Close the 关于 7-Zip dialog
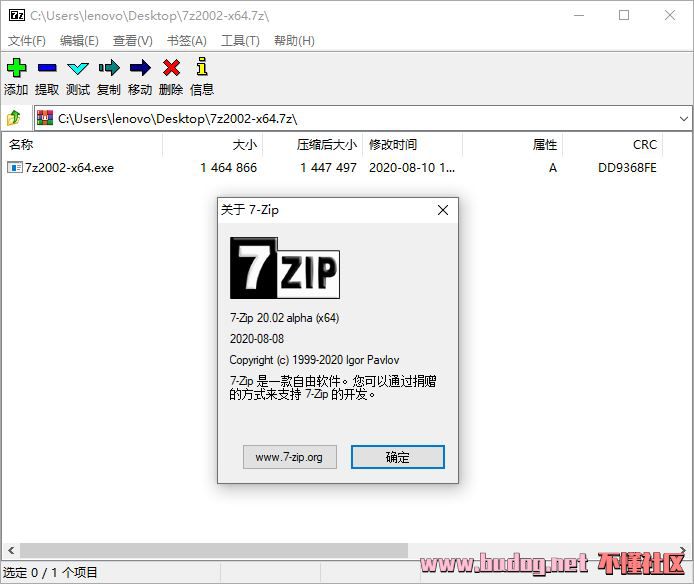 [x=443, y=210]
